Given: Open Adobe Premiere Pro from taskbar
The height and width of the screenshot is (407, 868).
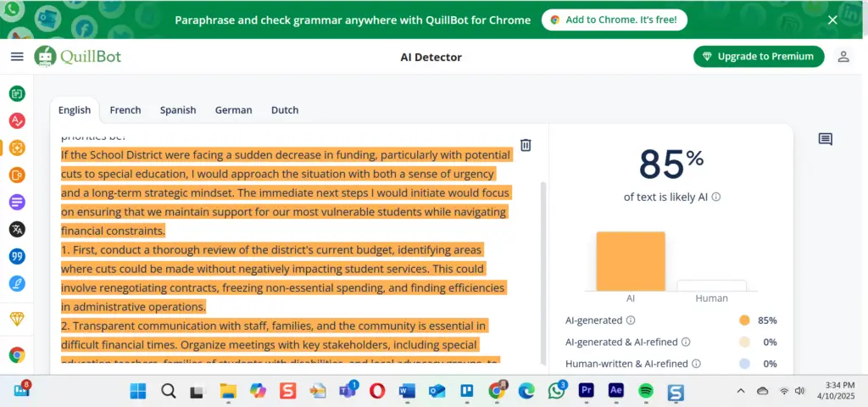Looking at the screenshot, I should pos(587,391).
